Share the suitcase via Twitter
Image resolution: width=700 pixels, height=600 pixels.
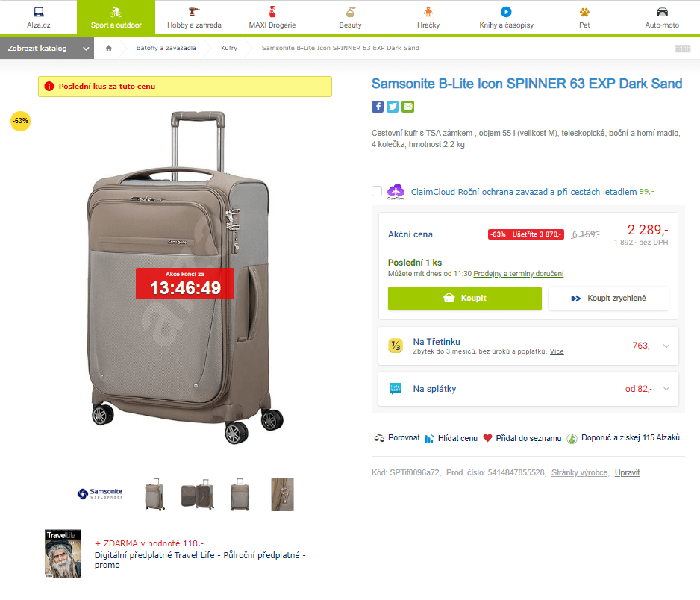coord(393,107)
